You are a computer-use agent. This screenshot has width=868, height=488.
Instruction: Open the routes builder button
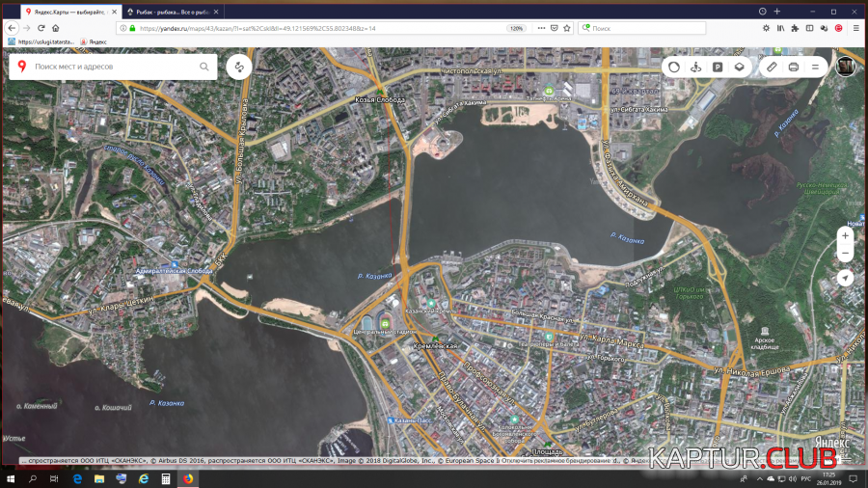pyautogui.click(x=238, y=67)
